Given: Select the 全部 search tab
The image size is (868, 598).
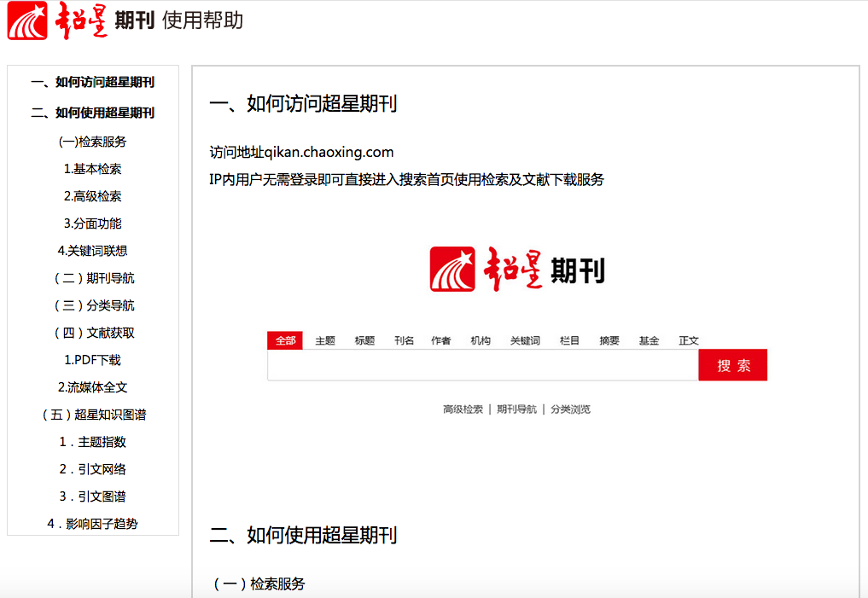Looking at the screenshot, I should tap(285, 340).
